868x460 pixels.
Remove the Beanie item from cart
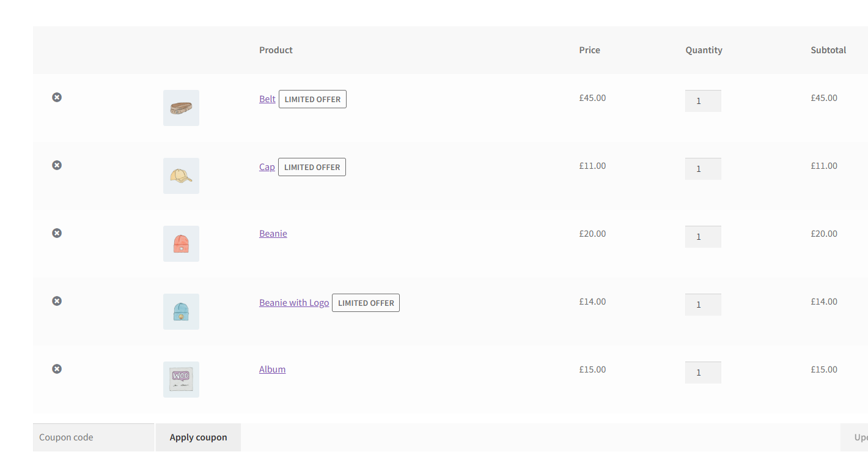57,233
